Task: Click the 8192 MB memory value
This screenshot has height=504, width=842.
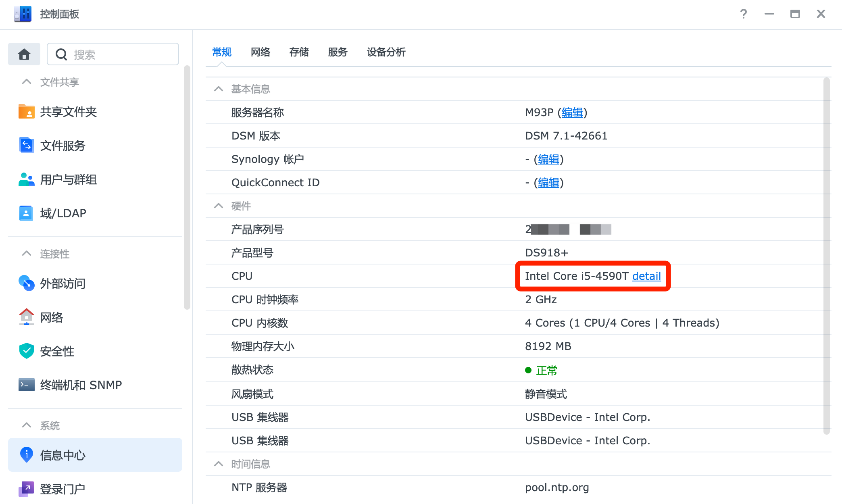Action: (x=548, y=346)
